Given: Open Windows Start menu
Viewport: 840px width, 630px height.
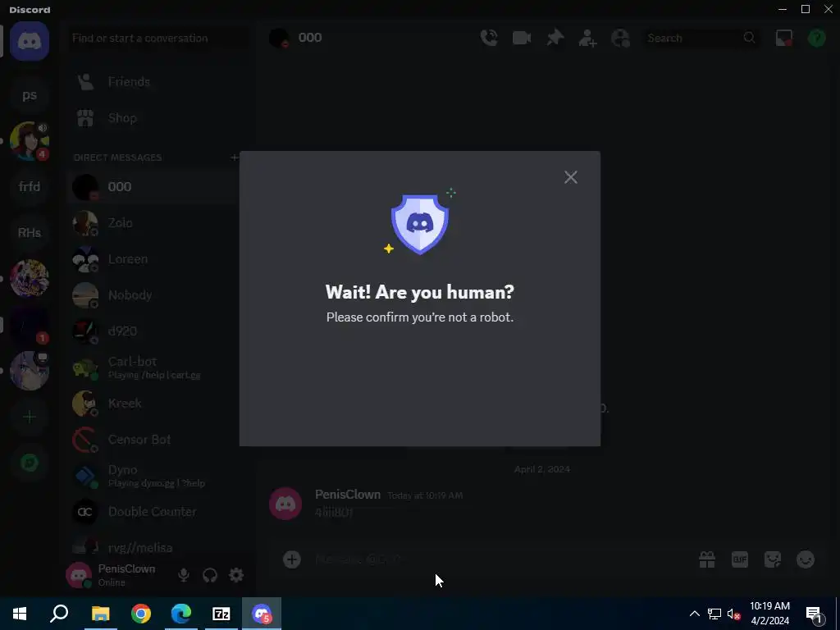Looking at the screenshot, I should point(20,614).
